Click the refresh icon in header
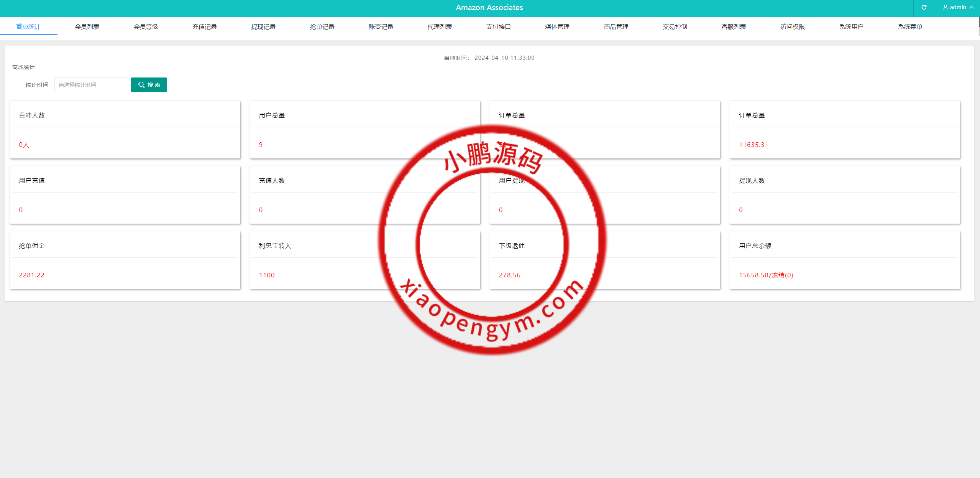The width and height of the screenshot is (980, 478). click(924, 7)
